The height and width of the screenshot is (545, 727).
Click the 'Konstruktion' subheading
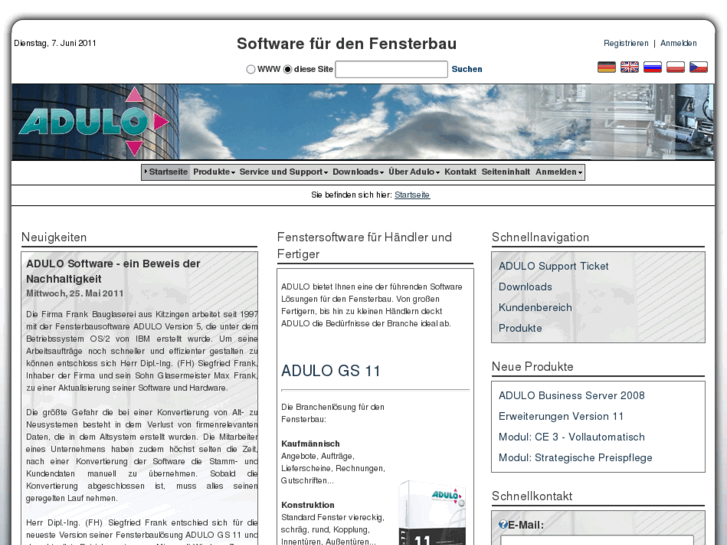tap(307, 505)
